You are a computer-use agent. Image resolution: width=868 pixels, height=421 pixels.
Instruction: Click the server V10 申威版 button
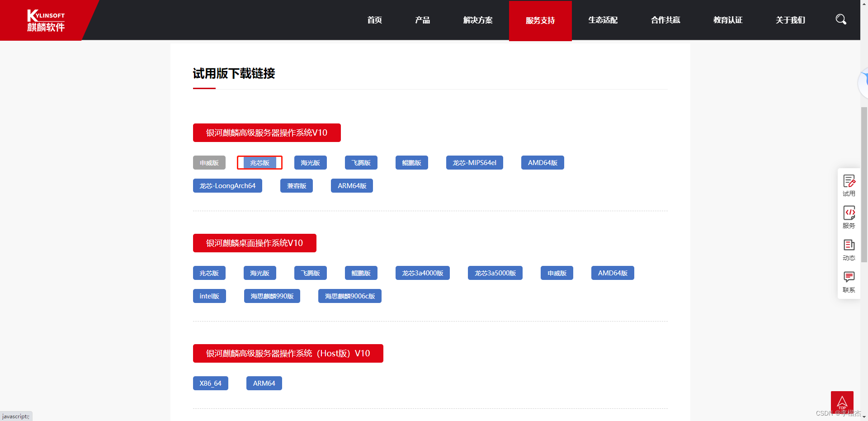pyautogui.click(x=209, y=163)
